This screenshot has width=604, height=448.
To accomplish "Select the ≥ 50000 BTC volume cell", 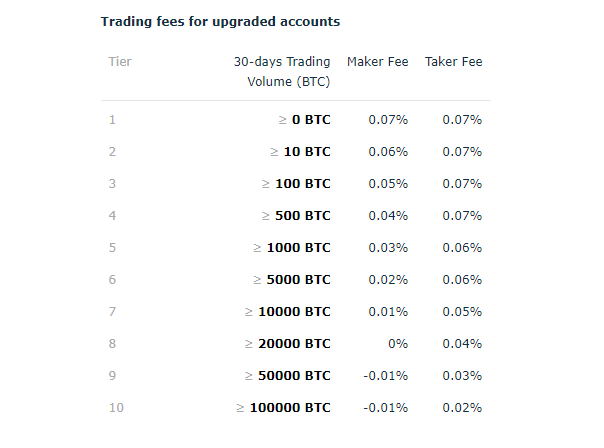I will (x=287, y=376).
